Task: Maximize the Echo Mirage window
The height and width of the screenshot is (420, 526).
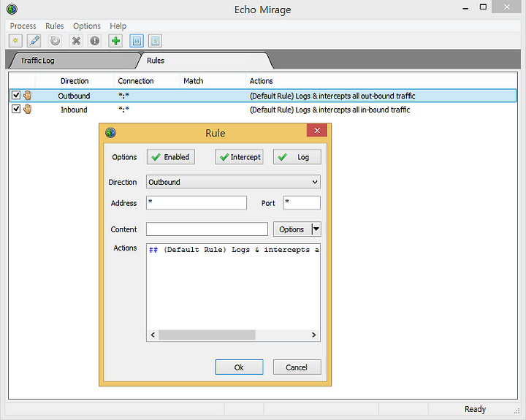Action: [483, 7]
